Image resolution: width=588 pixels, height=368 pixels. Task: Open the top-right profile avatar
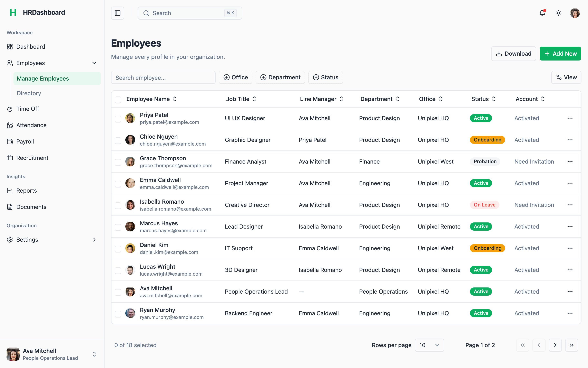click(x=575, y=13)
